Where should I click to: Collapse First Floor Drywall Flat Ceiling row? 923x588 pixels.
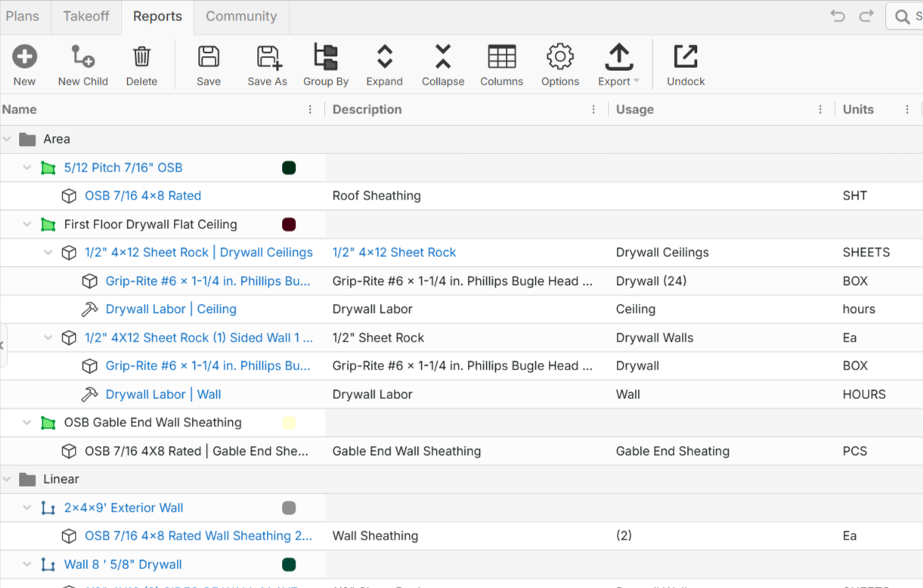pyautogui.click(x=27, y=224)
